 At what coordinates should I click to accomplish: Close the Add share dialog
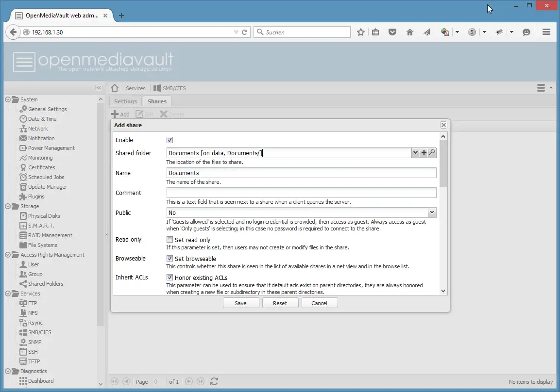[443, 125]
